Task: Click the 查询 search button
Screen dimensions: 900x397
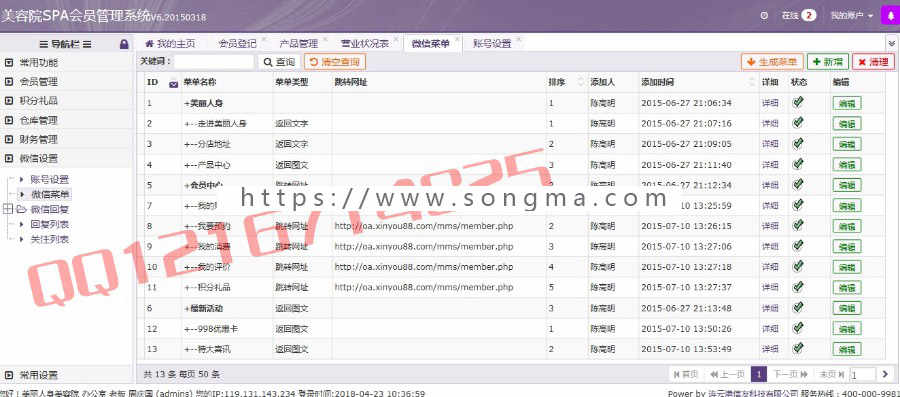Action: (279, 62)
